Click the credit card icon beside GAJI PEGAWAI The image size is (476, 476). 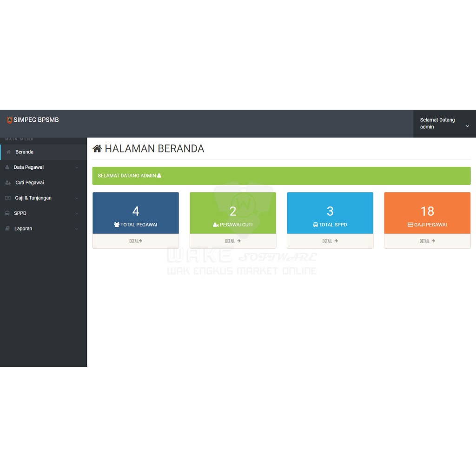click(x=410, y=225)
